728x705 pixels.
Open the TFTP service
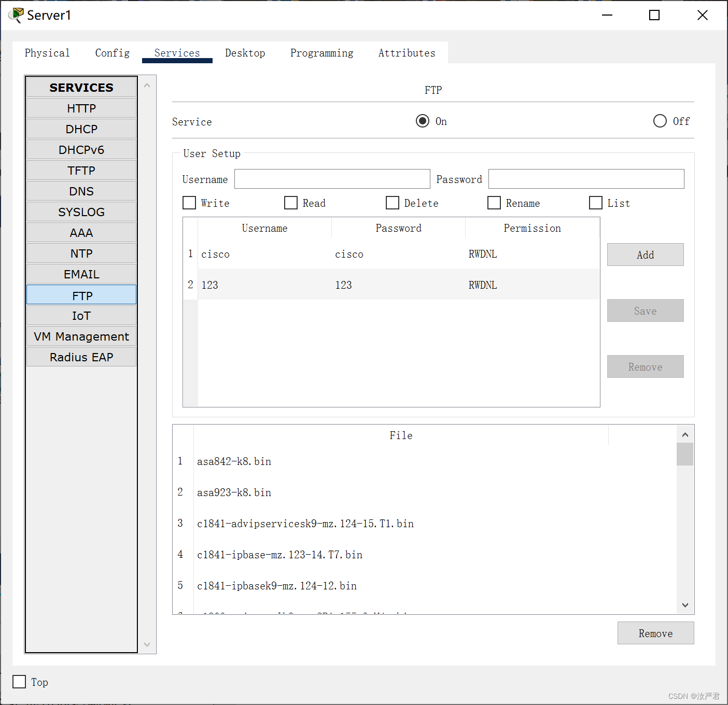click(81, 171)
